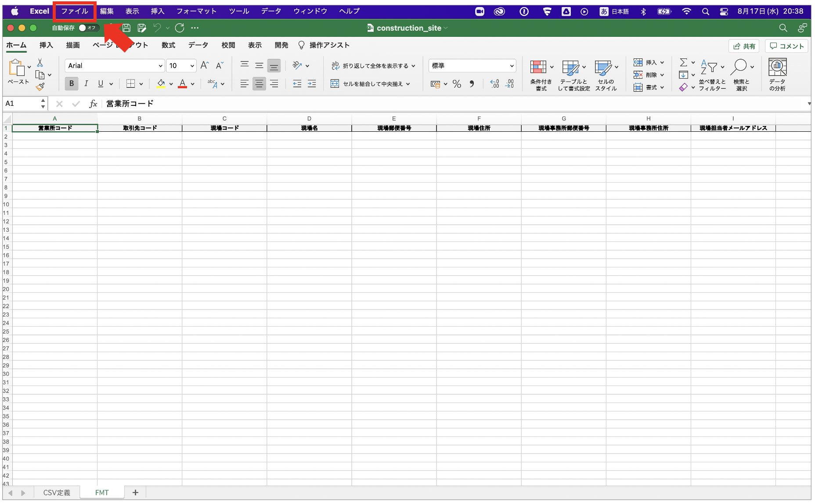Click the save icon in title bar
The image size is (815, 504).
126,28
